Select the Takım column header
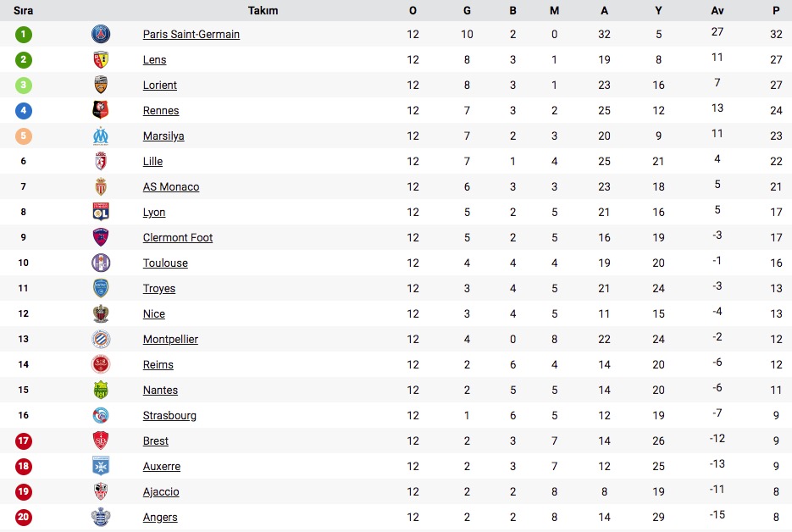This screenshot has width=792, height=532. [263, 10]
